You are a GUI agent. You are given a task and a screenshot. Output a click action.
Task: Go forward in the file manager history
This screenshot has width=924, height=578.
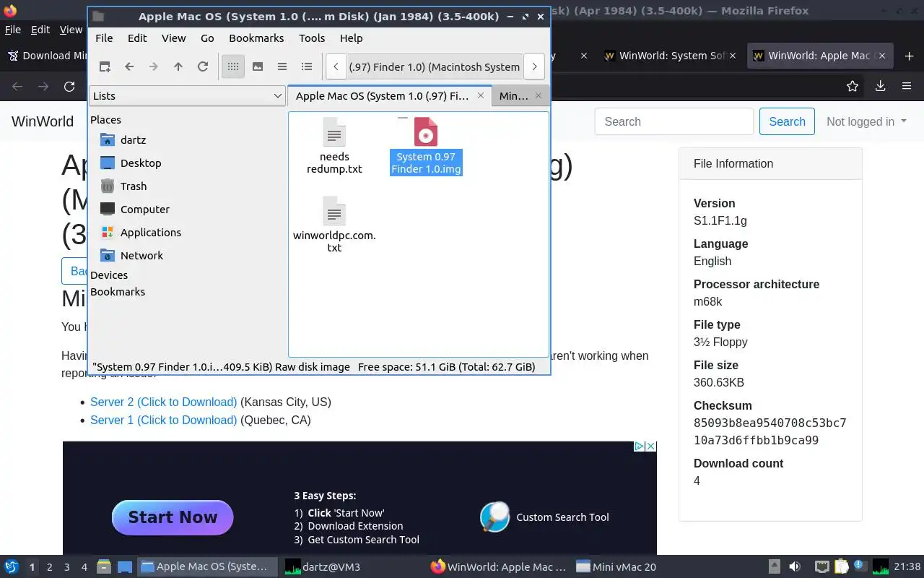(x=154, y=66)
